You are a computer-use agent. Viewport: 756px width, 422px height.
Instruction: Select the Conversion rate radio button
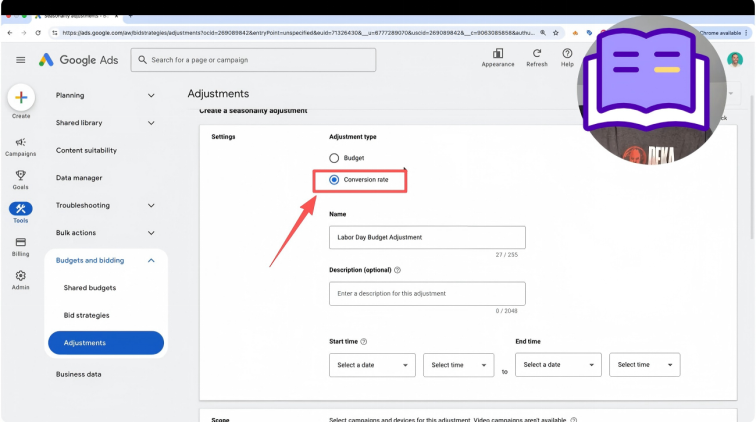[334, 179]
